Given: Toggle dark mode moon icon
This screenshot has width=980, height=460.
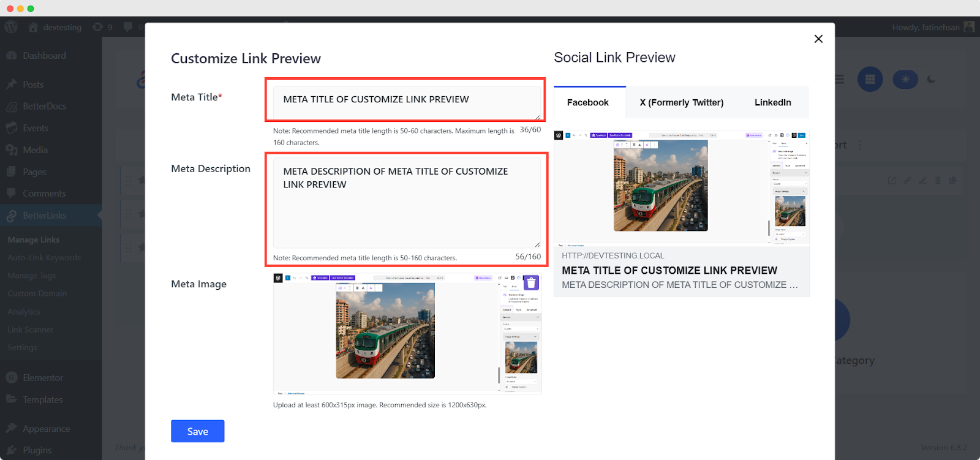Looking at the screenshot, I should (x=932, y=79).
